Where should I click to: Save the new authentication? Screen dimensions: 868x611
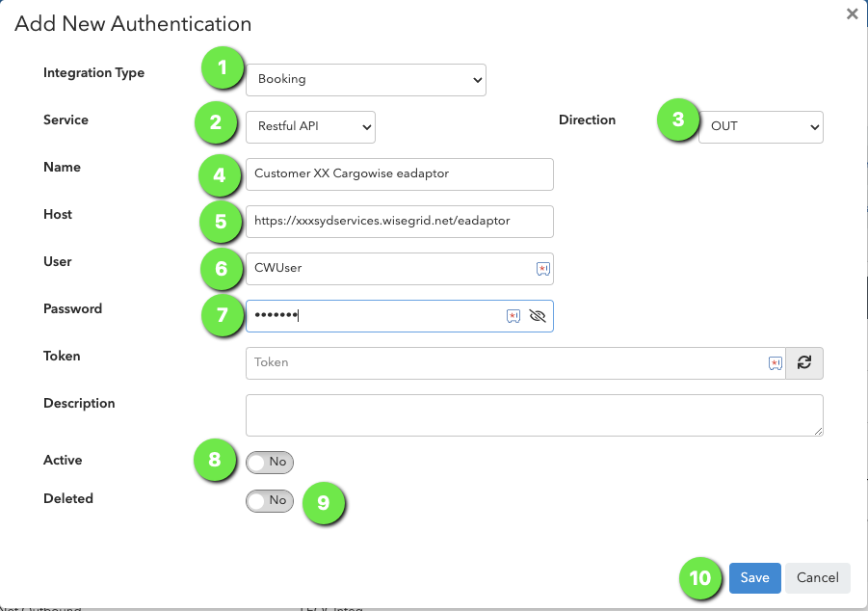coord(754,578)
